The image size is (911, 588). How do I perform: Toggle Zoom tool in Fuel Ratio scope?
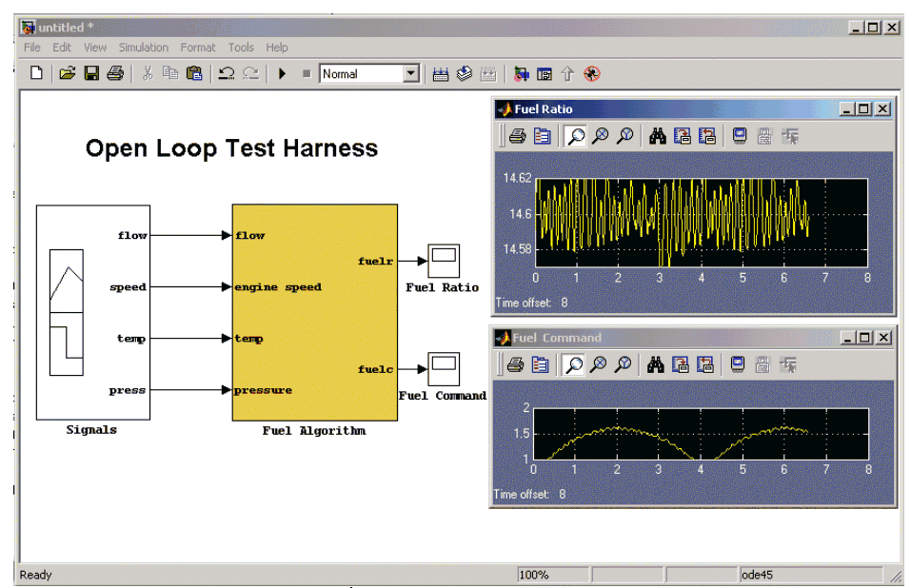click(x=575, y=136)
